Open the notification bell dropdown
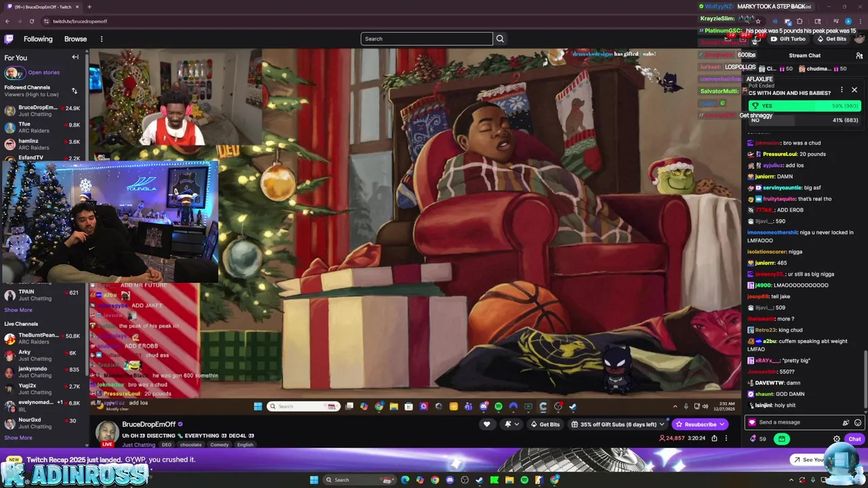 pos(511,424)
